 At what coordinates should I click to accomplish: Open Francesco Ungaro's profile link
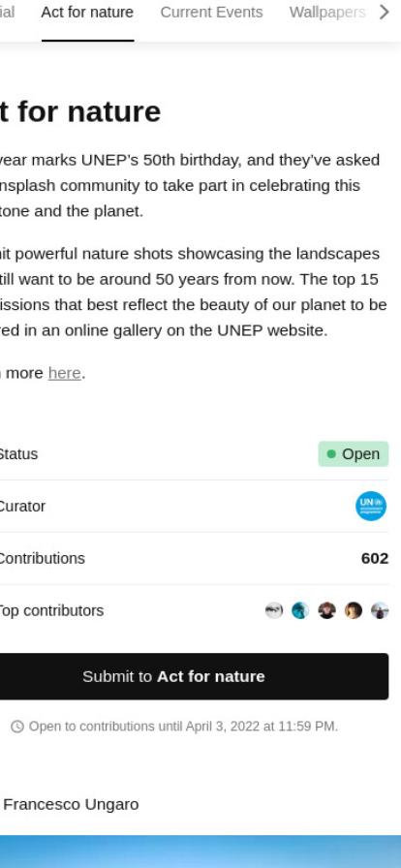point(71,804)
